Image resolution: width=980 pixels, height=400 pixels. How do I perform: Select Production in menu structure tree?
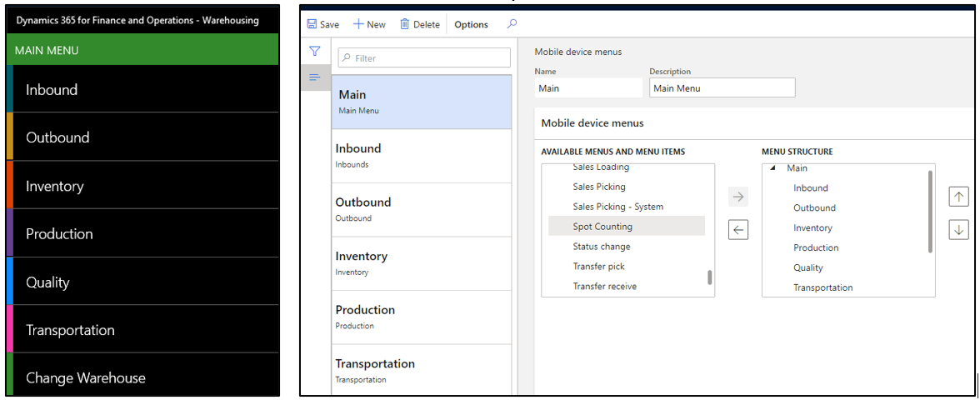pyautogui.click(x=816, y=247)
